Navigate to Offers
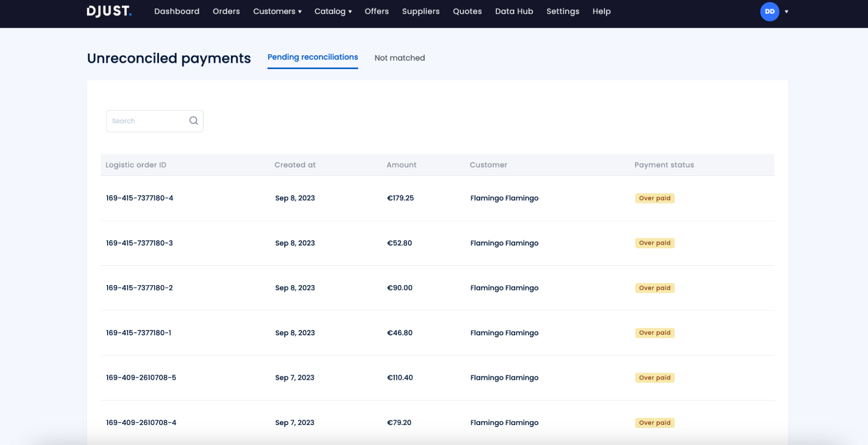The width and height of the screenshot is (868, 445). pos(376,11)
